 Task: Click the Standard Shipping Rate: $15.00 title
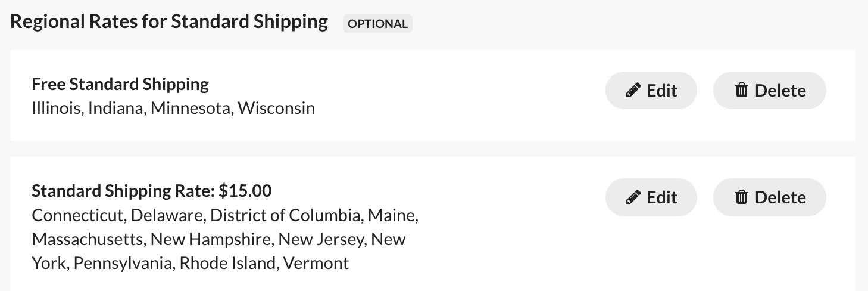[x=152, y=191]
